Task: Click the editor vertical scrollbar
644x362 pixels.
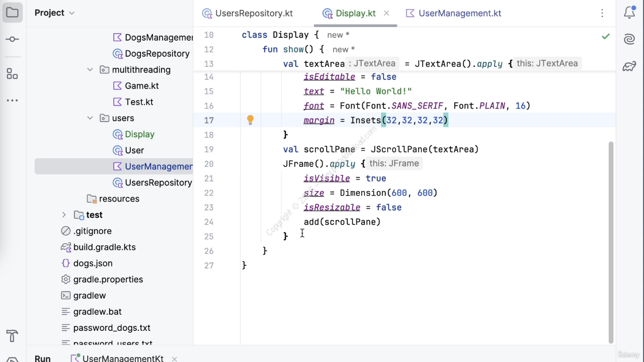Action: 611,241
